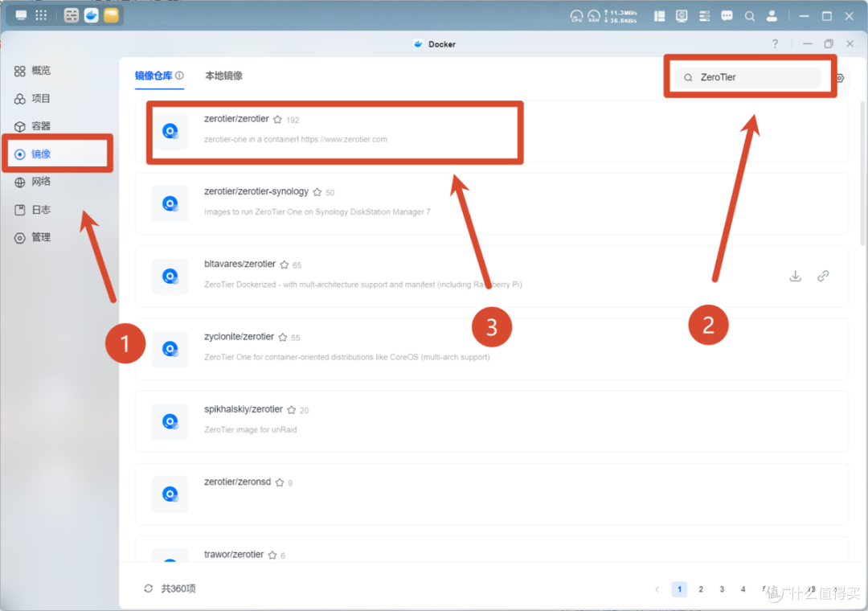Open the Docker app from the top bar
Screen dimensions: 868x611
92,15
